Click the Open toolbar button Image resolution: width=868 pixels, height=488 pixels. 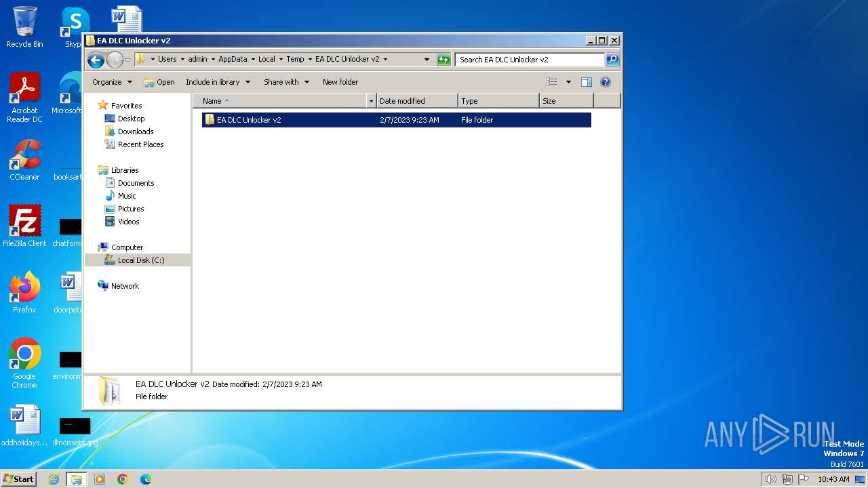pyautogui.click(x=159, y=82)
